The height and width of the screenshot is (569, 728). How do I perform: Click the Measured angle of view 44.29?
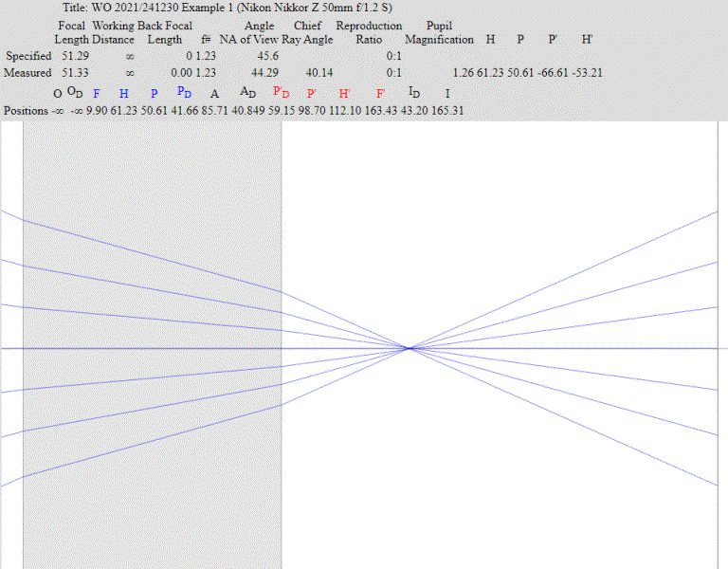(x=265, y=73)
